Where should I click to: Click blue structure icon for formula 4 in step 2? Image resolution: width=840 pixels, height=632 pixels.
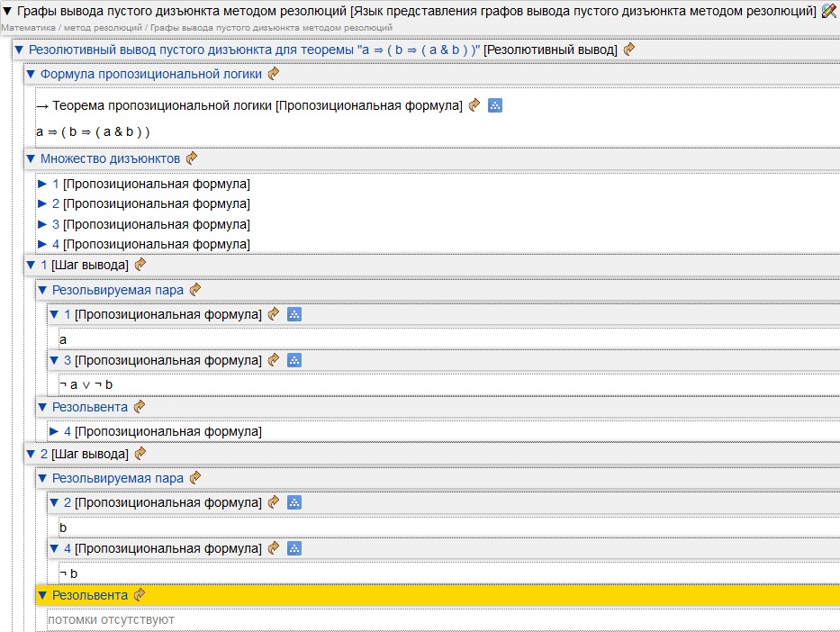(x=294, y=548)
